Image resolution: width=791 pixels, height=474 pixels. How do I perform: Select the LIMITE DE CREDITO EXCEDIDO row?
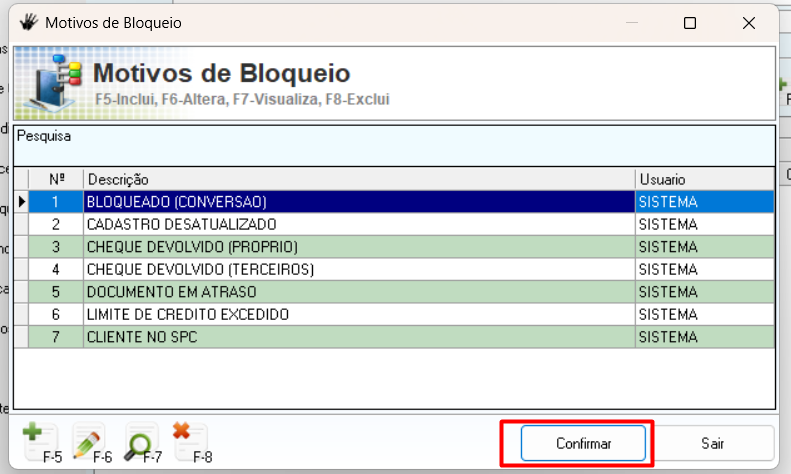pyautogui.click(x=358, y=314)
